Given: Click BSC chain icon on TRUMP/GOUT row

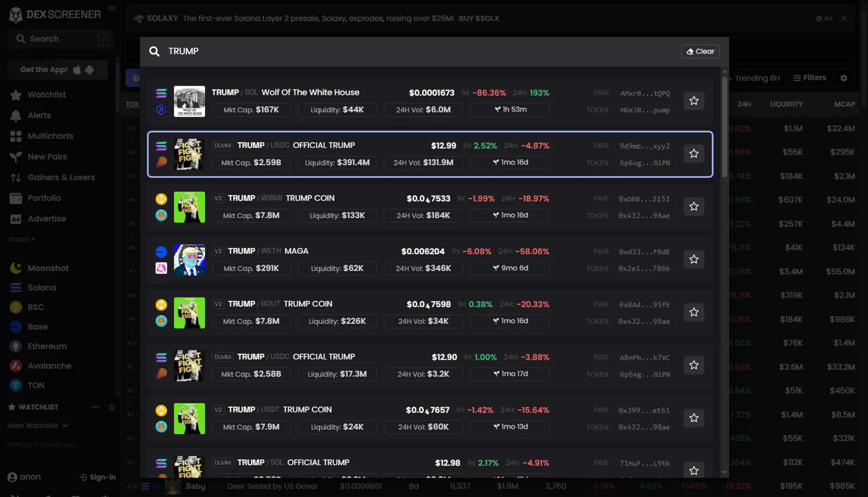Looking at the screenshot, I should tap(161, 305).
